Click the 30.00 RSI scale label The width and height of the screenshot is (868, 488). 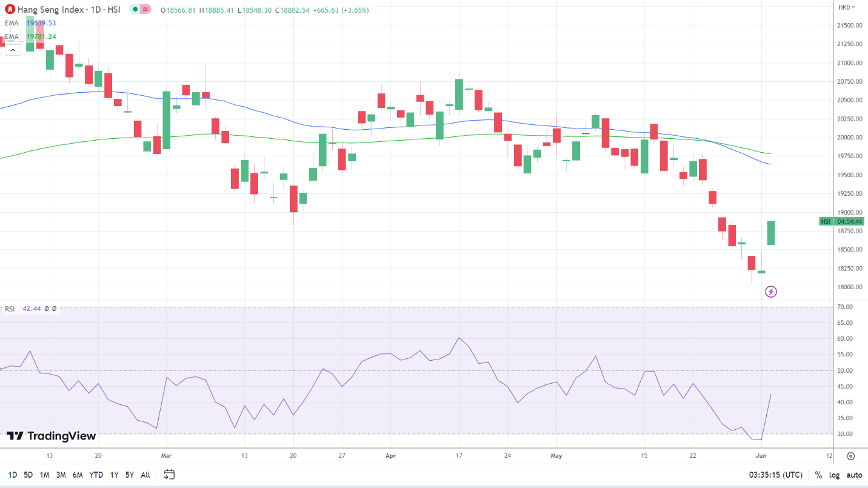(x=846, y=434)
